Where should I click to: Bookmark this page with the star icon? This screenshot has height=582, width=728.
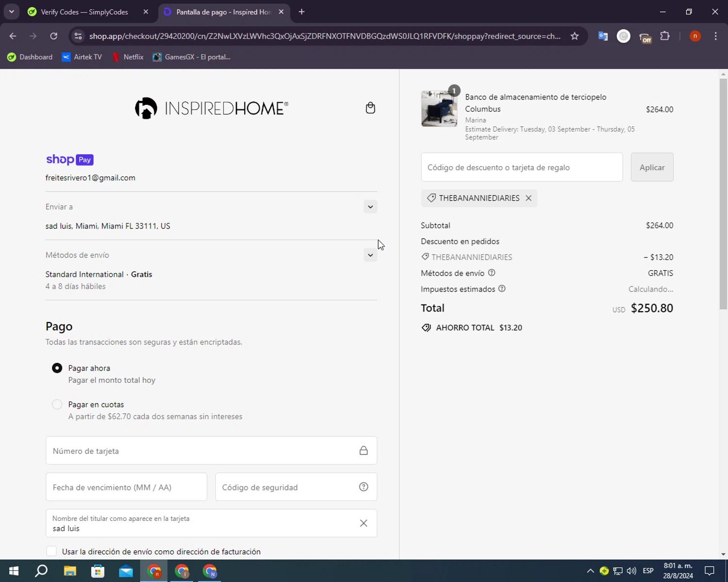click(x=575, y=36)
